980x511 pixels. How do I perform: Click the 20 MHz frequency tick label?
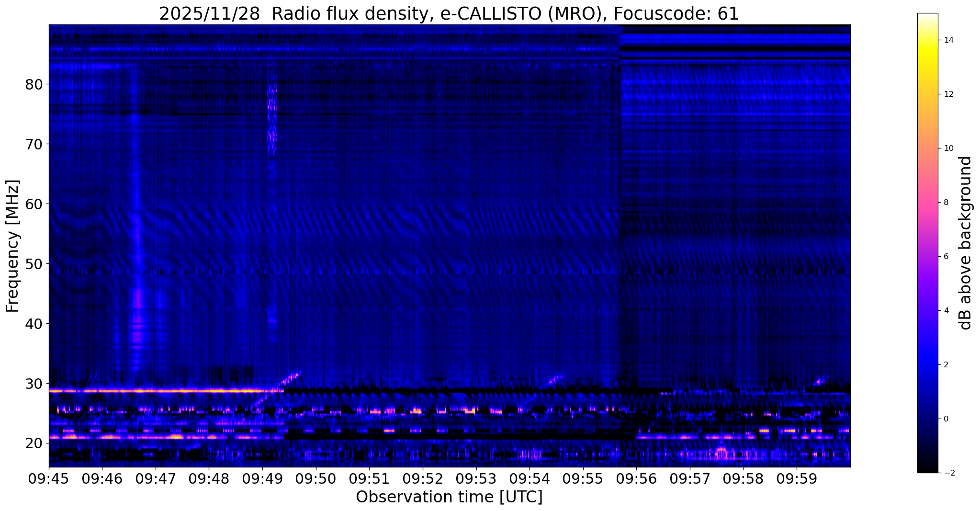[34, 443]
